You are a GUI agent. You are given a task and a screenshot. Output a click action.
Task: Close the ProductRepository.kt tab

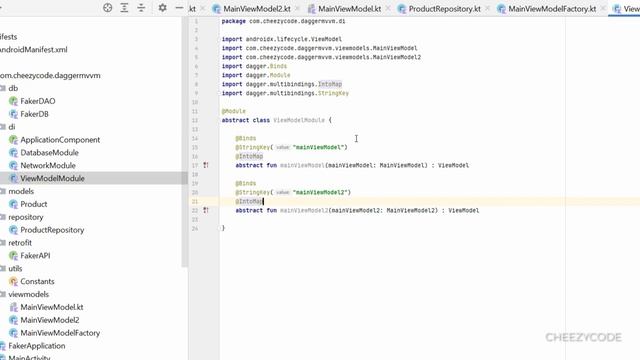(x=487, y=9)
